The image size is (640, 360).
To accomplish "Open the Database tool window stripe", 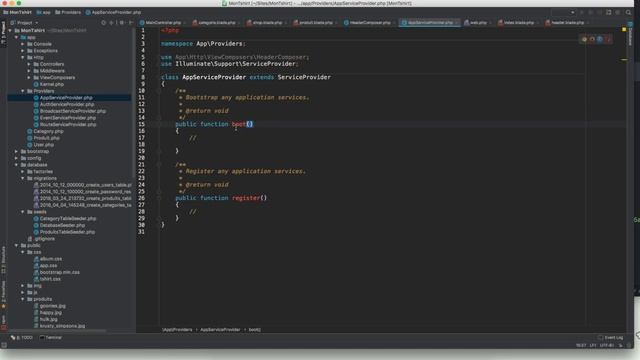I will (x=631, y=33).
